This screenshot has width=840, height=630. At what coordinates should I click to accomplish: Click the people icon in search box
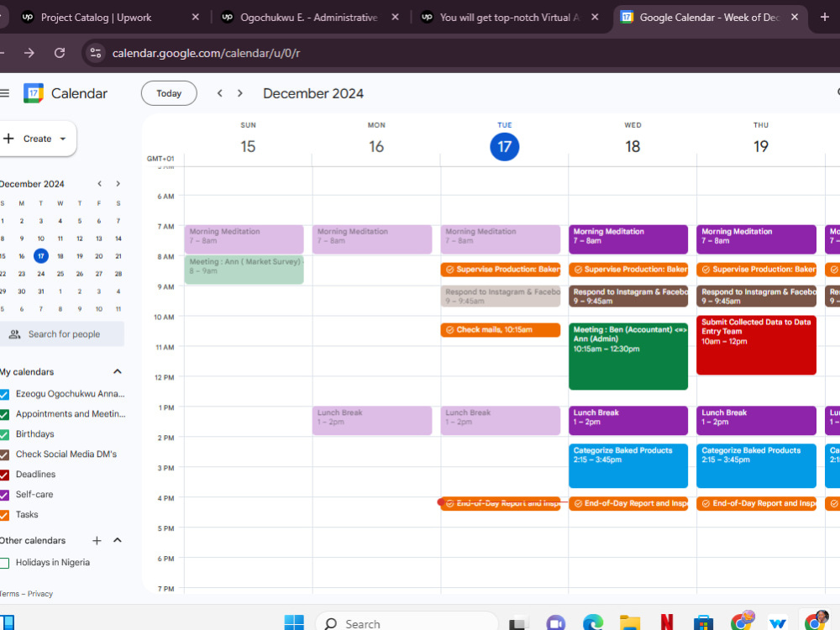pos(15,334)
